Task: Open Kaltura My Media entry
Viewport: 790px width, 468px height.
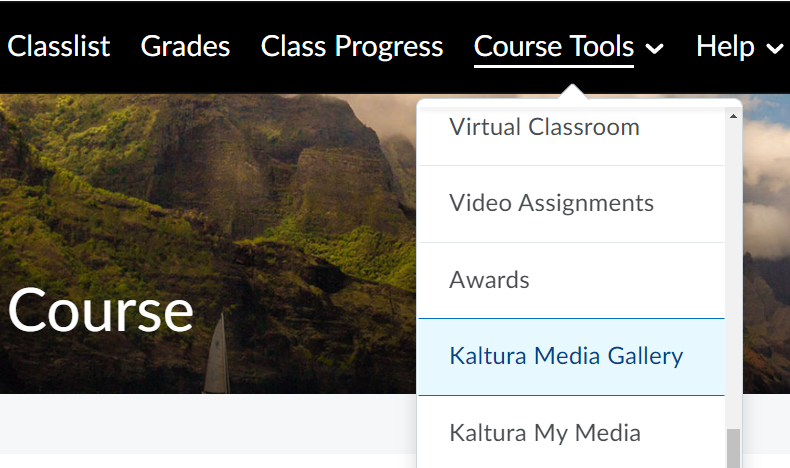Action: coord(544,432)
